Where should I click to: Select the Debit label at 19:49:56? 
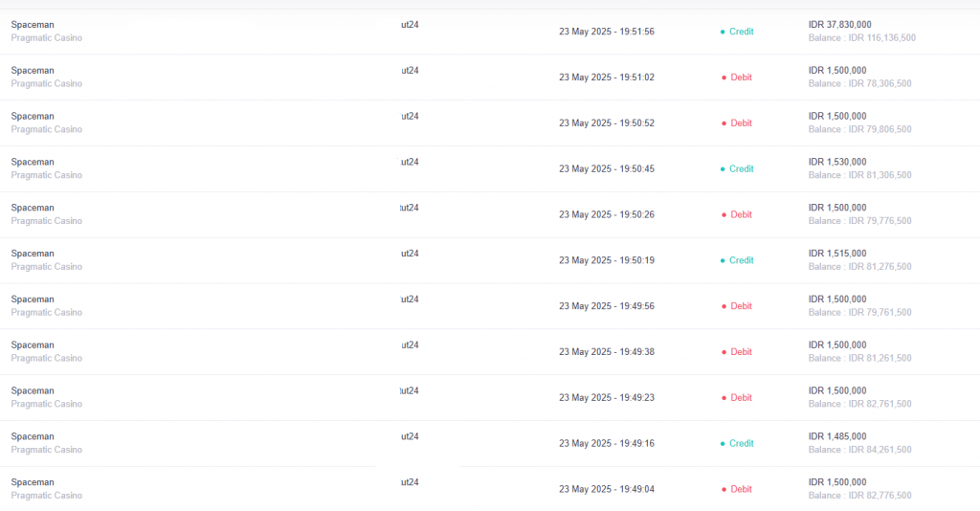tap(742, 306)
